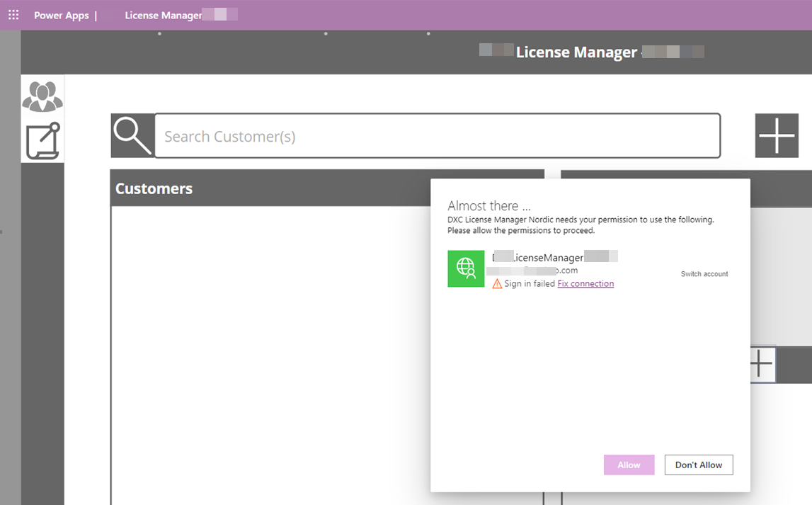Select Power Apps in the top bar
Viewport: 812px width, 505px height.
coord(62,15)
